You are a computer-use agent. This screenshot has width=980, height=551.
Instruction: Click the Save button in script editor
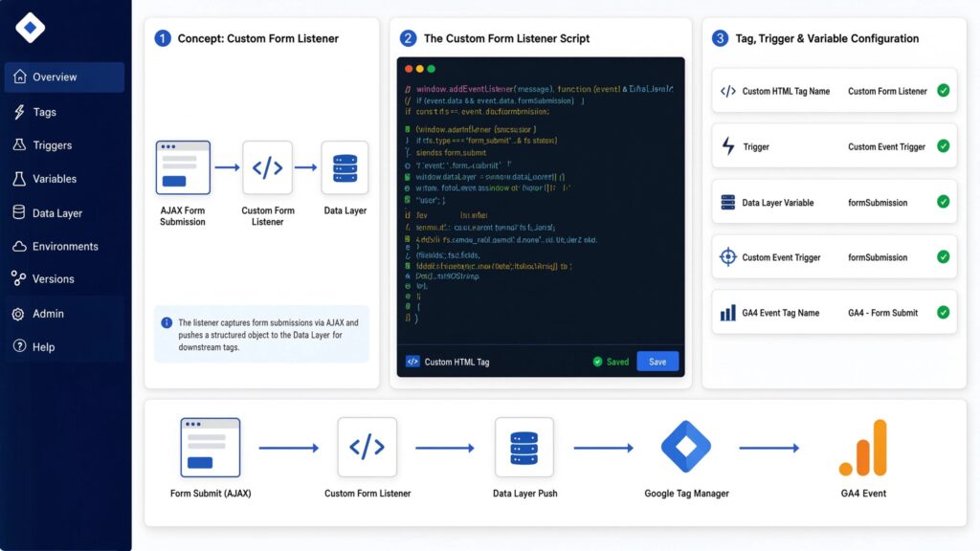tap(657, 362)
